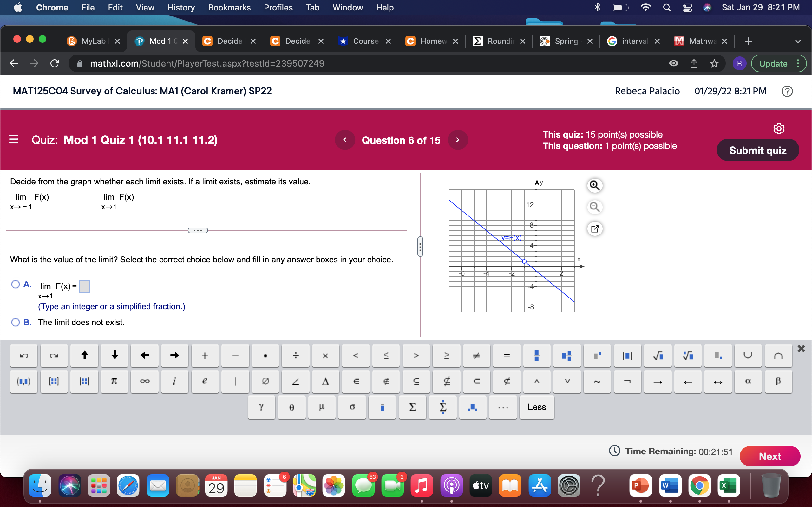Click the math palette undo arrow

pos(24,356)
